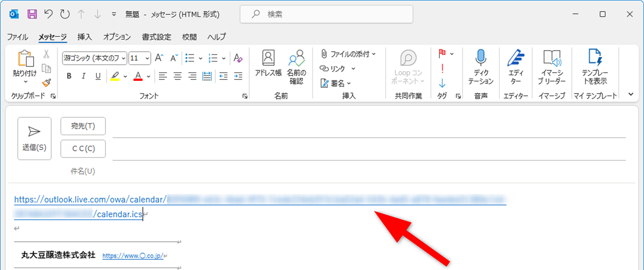The width and height of the screenshot is (644, 270).
Task: Undo the last action in title bar
Action: point(48,14)
